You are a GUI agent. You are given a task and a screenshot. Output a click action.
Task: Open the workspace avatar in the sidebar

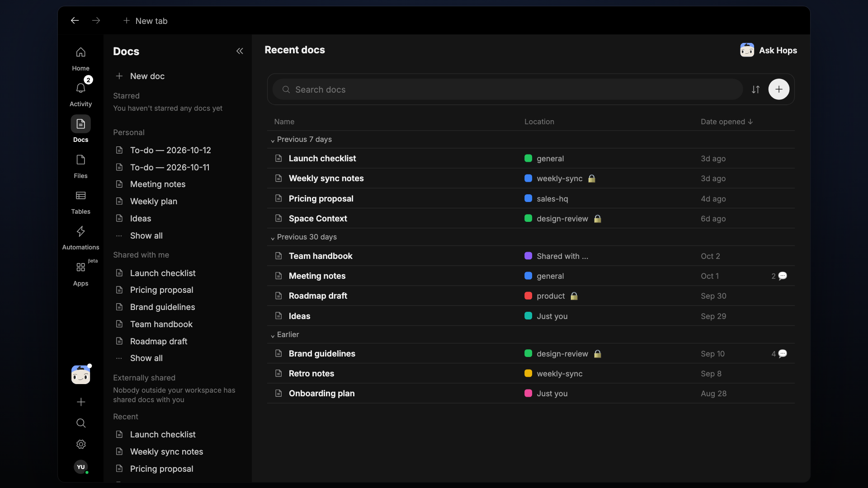tap(81, 375)
